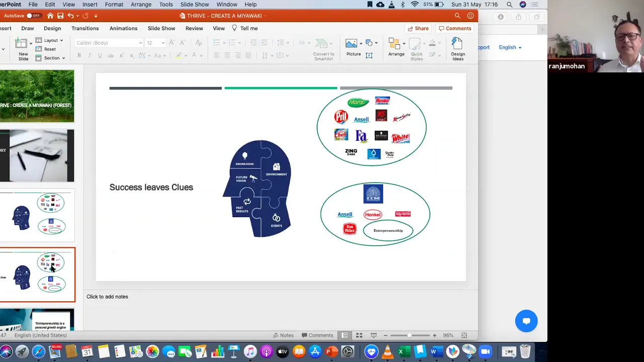
Task: Apply Bold formatting
Action: (79, 55)
